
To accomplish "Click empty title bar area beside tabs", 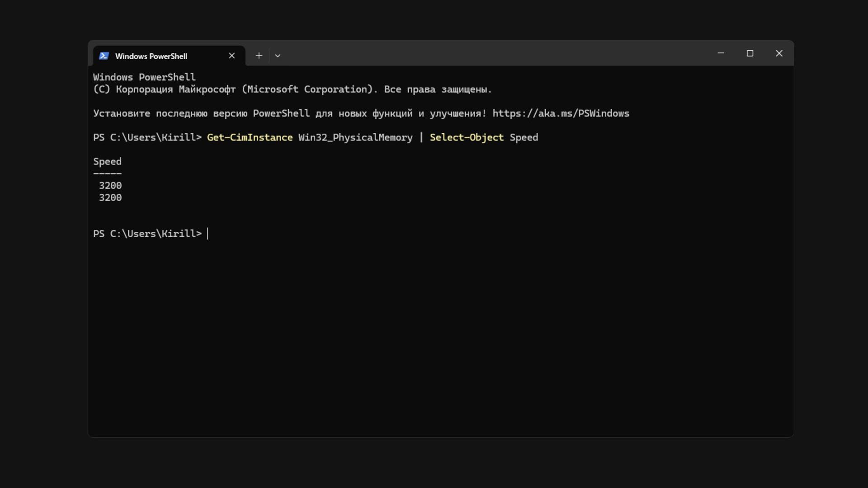I will 497,53.
